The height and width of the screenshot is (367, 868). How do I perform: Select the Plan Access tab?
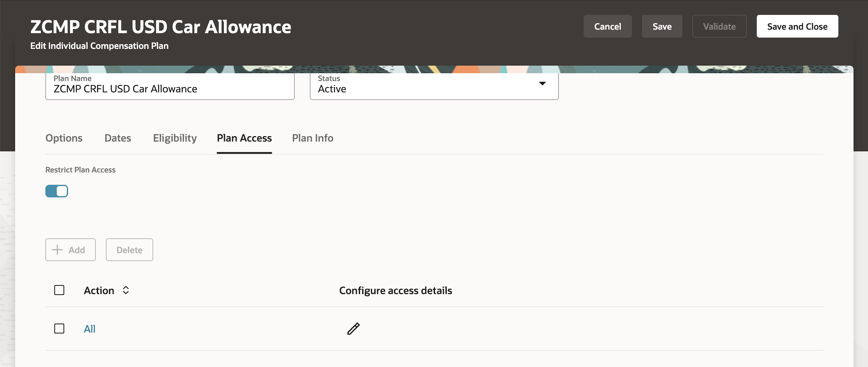(x=244, y=138)
